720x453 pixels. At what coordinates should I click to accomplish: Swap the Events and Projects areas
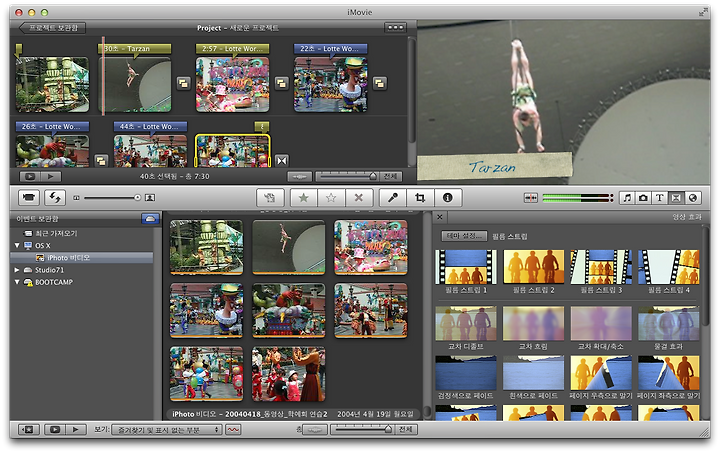point(55,198)
